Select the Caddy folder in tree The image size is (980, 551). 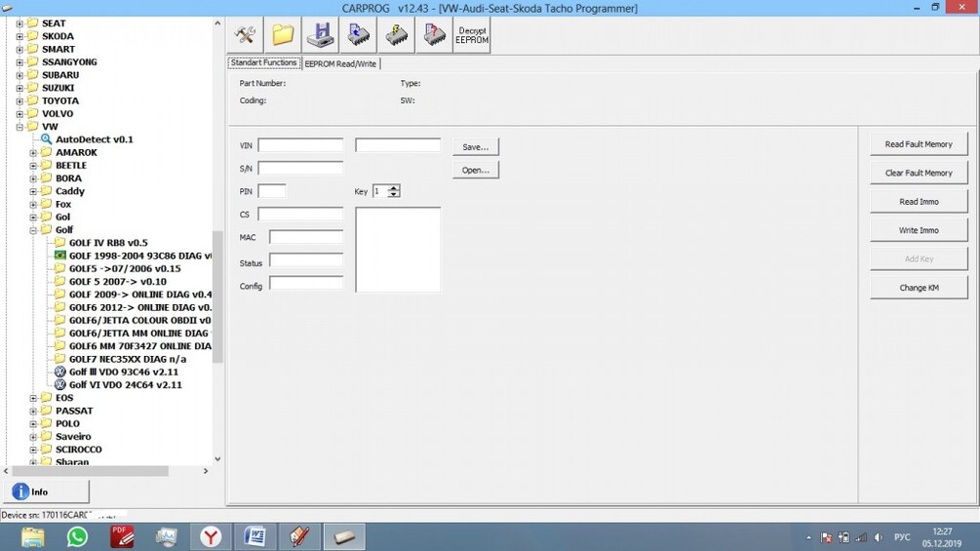(69, 191)
